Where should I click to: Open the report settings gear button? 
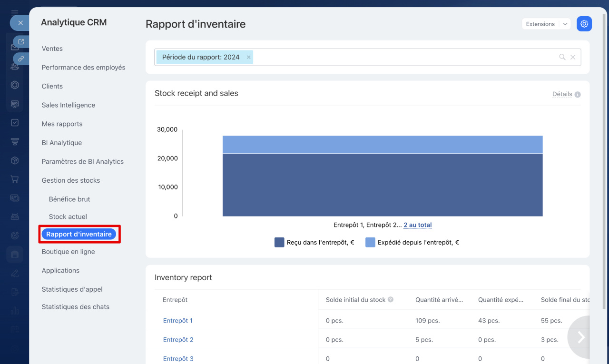click(x=584, y=24)
